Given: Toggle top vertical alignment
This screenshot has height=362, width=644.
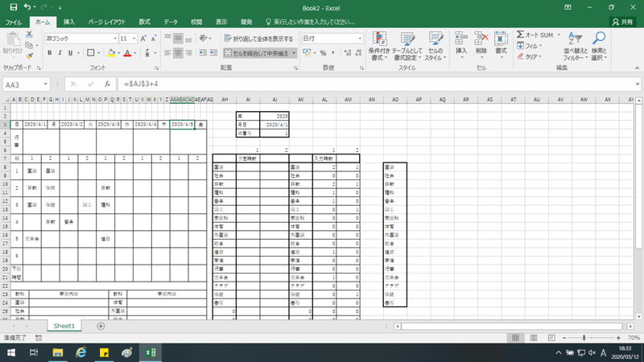Looking at the screenshot, I should click(x=167, y=39).
